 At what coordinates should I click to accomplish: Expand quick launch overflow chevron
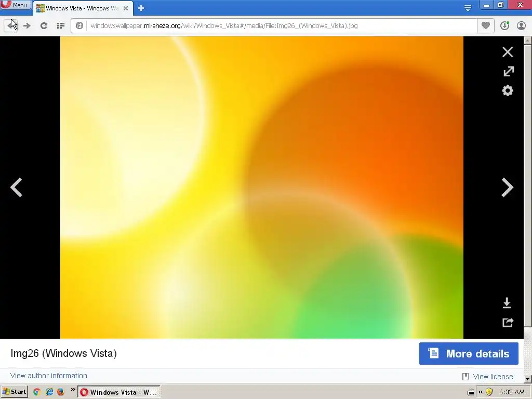tap(73, 390)
